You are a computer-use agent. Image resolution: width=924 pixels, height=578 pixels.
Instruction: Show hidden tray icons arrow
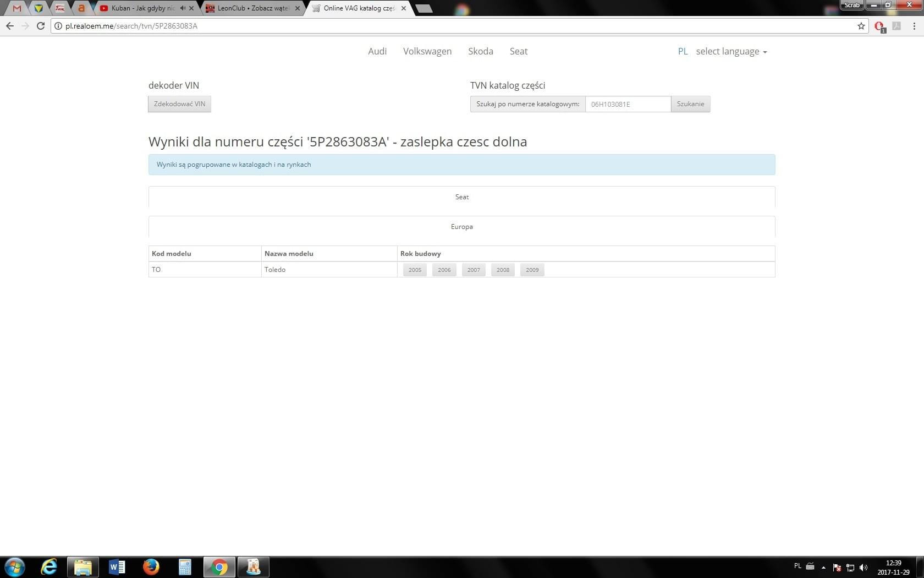pyautogui.click(x=823, y=568)
